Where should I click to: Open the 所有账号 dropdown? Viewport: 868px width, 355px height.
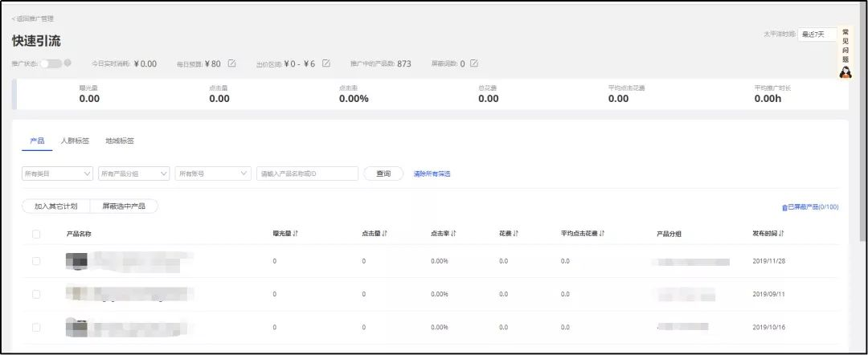[213, 173]
